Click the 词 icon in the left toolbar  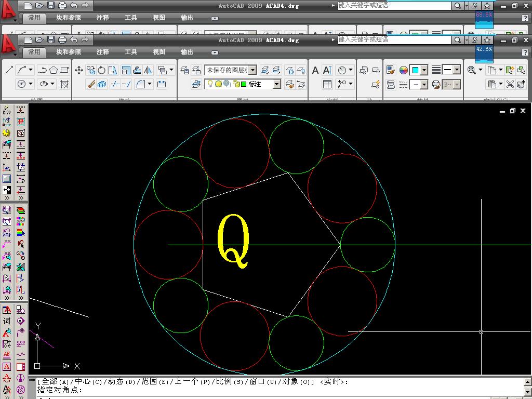[7, 321]
